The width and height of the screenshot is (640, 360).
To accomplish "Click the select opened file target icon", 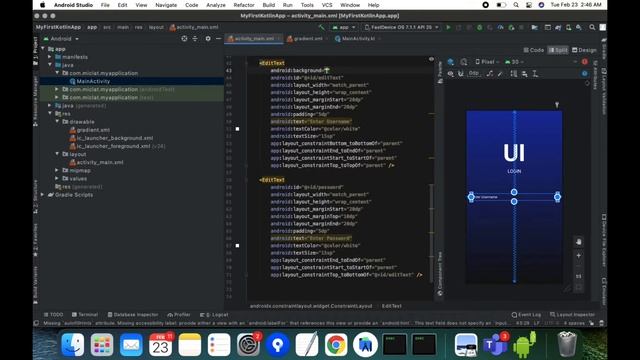I will 184,38.
